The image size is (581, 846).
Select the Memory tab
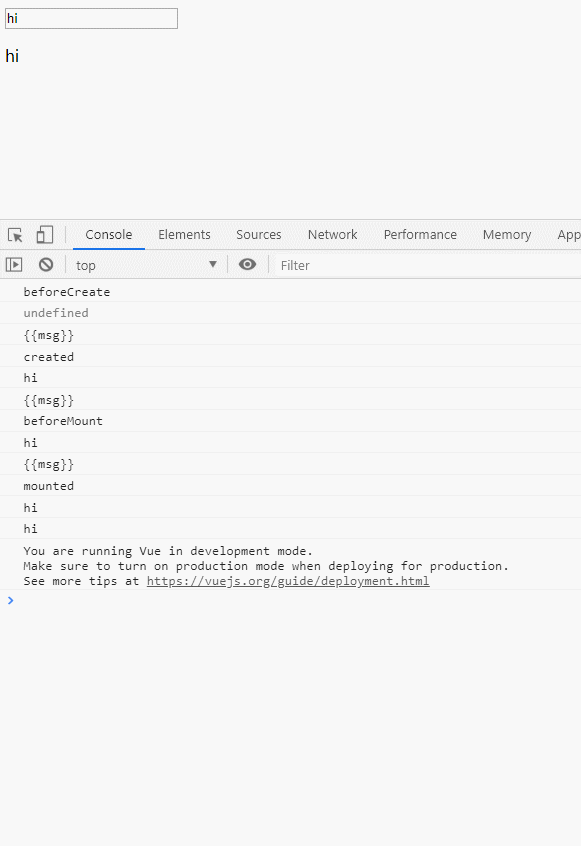[x=507, y=235]
